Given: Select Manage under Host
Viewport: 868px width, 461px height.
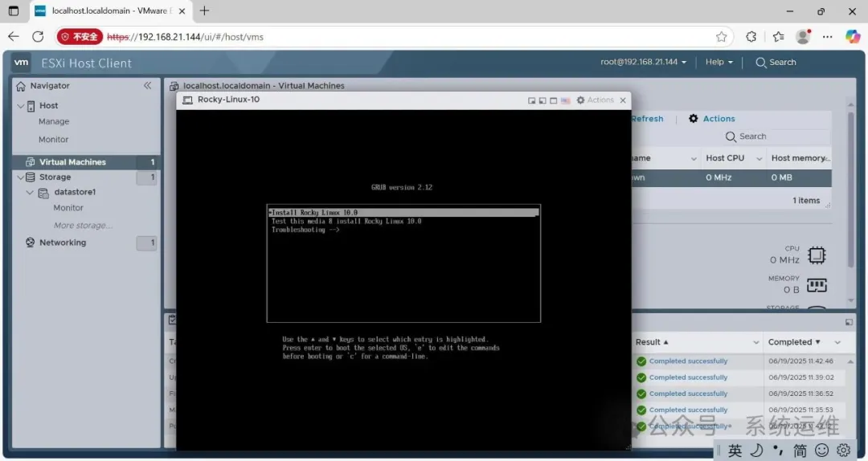Looking at the screenshot, I should tap(54, 122).
